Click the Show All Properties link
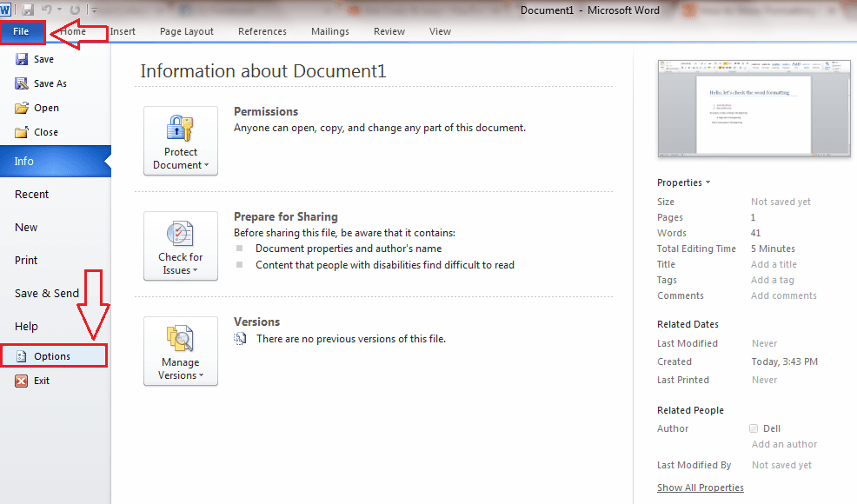This screenshot has height=504, width=857. coord(701,487)
